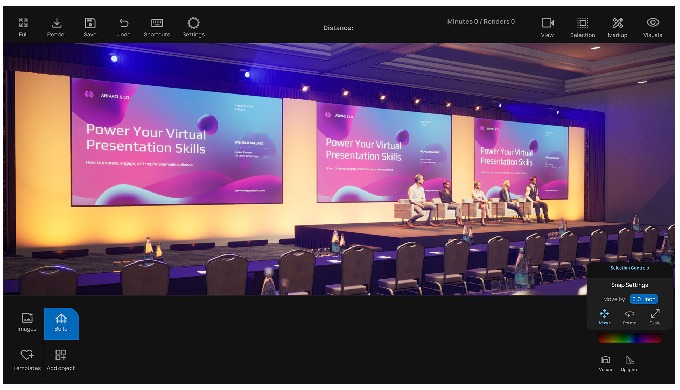Toggle the Visuals eye icon
This screenshot has width=680, height=390.
(653, 22)
